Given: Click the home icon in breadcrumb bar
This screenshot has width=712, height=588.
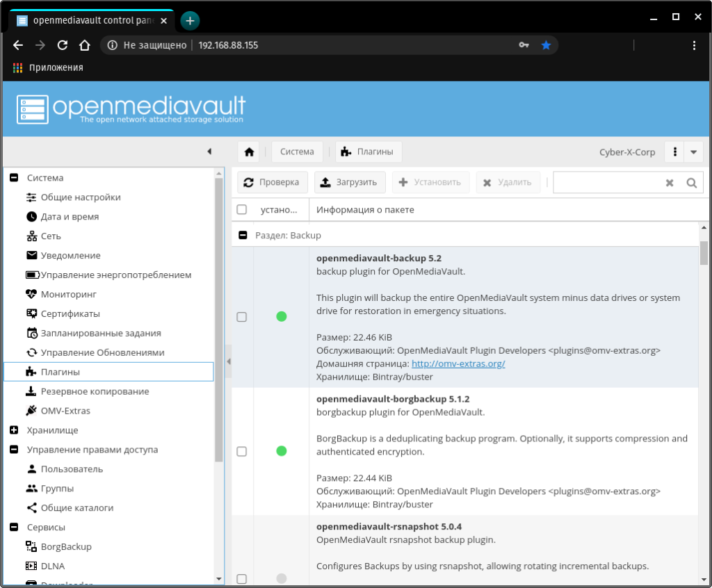Looking at the screenshot, I should coord(249,152).
